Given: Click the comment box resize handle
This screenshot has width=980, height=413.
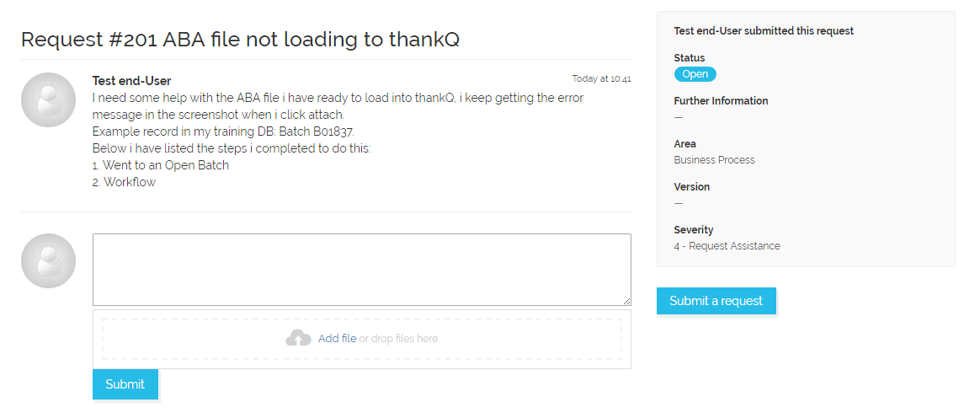Looking at the screenshot, I should point(626,301).
